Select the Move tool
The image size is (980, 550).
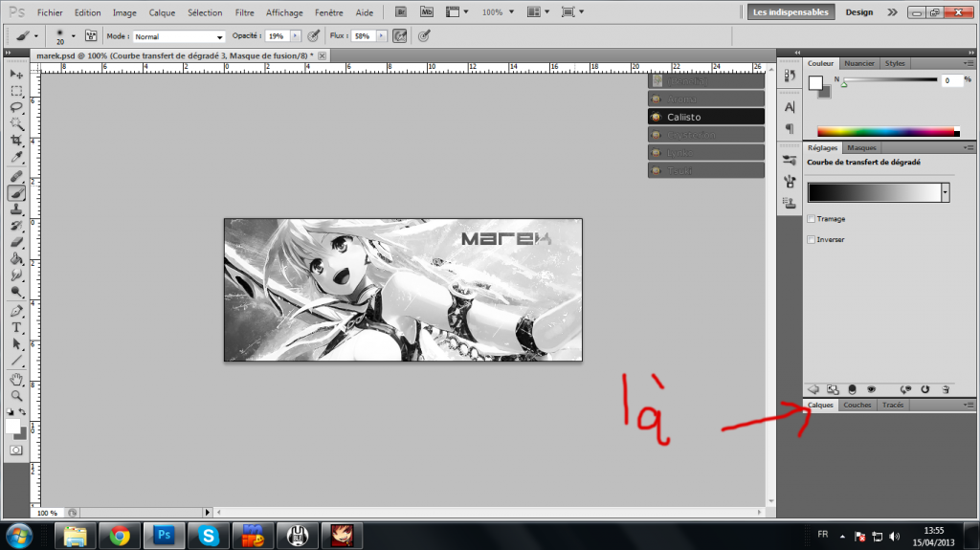(x=16, y=75)
